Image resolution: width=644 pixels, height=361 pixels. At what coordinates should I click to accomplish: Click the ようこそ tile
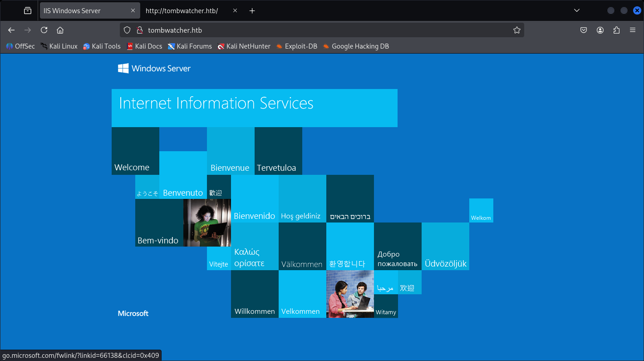point(147,187)
